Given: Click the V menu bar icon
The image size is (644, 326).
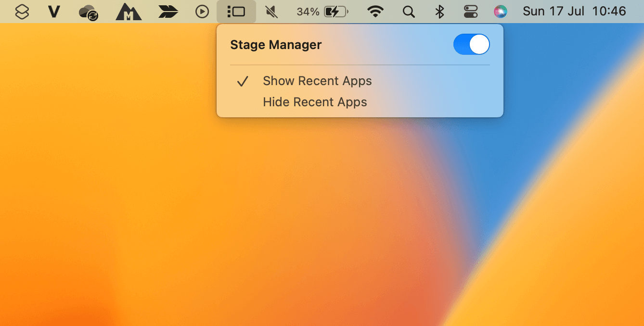Looking at the screenshot, I should pyautogui.click(x=53, y=11).
